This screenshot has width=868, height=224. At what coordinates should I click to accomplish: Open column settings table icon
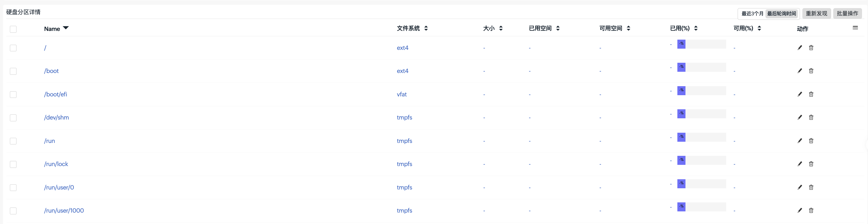coord(855,28)
